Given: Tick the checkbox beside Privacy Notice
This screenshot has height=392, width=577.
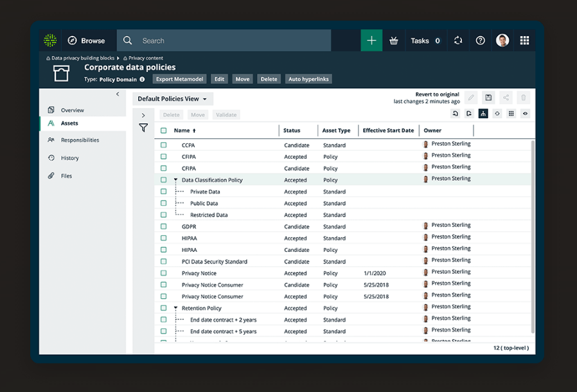Looking at the screenshot, I should pyautogui.click(x=163, y=272).
